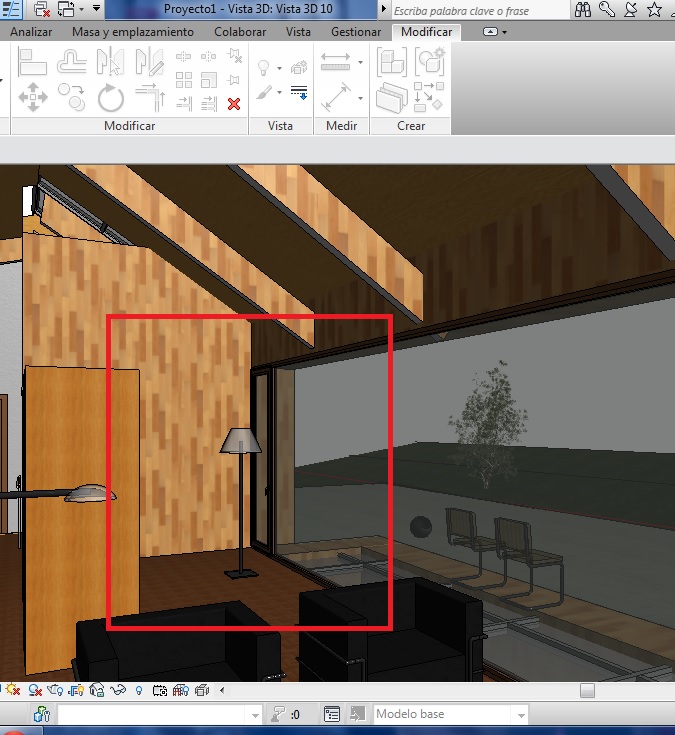Click the red Delete X icon
The height and width of the screenshot is (735, 675).
(234, 103)
